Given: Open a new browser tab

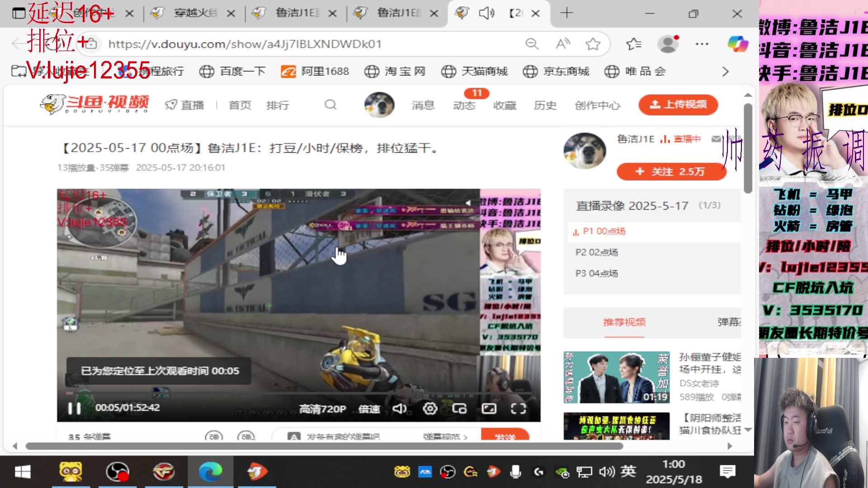Looking at the screenshot, I should click(566, 13).
